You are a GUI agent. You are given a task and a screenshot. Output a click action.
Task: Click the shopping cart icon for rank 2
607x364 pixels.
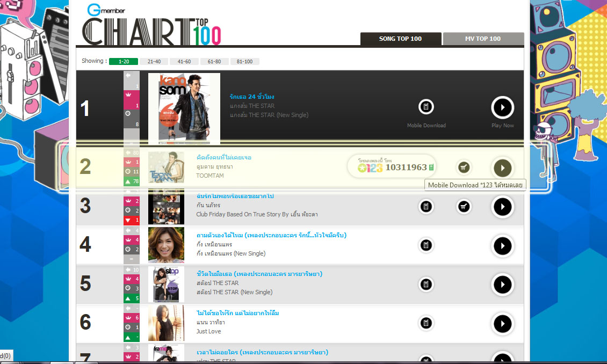(x=464, y=167)
